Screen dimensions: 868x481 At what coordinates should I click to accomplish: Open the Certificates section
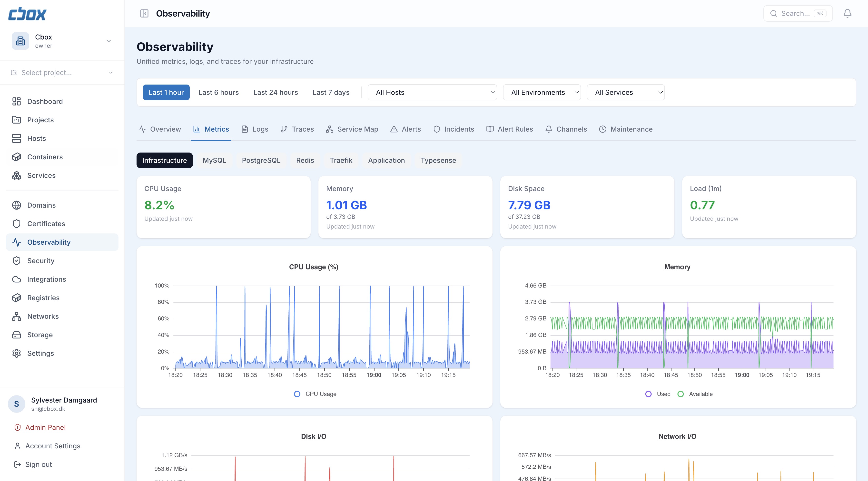pos(46,223)
